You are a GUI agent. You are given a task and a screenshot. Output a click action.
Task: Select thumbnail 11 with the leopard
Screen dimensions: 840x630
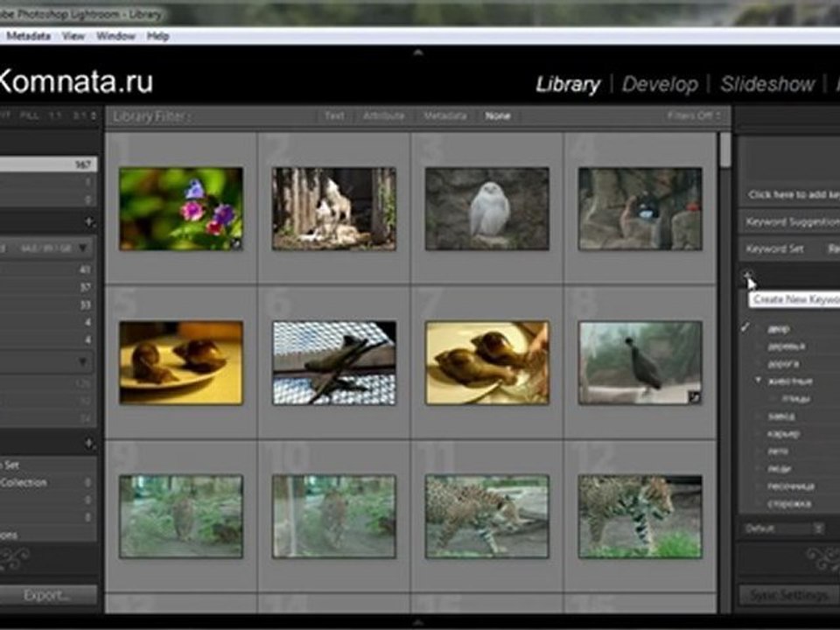pyautogui.click(x=487, y=516)
